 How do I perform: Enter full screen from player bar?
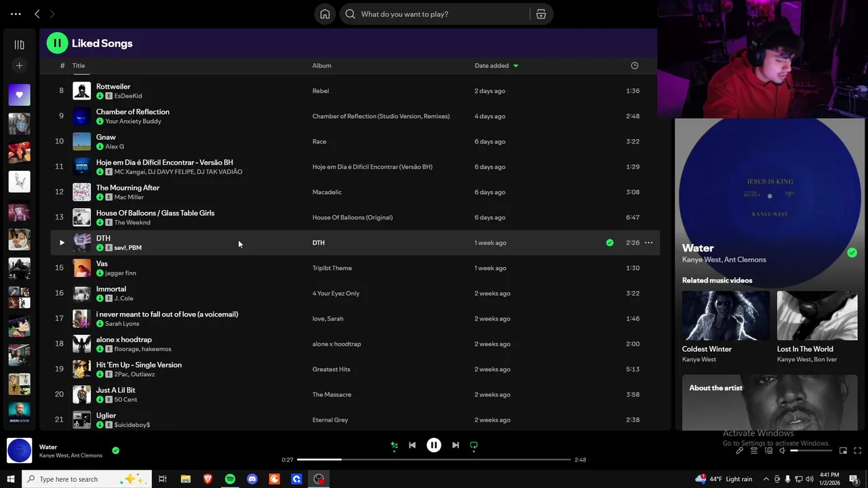coord(857,451)
